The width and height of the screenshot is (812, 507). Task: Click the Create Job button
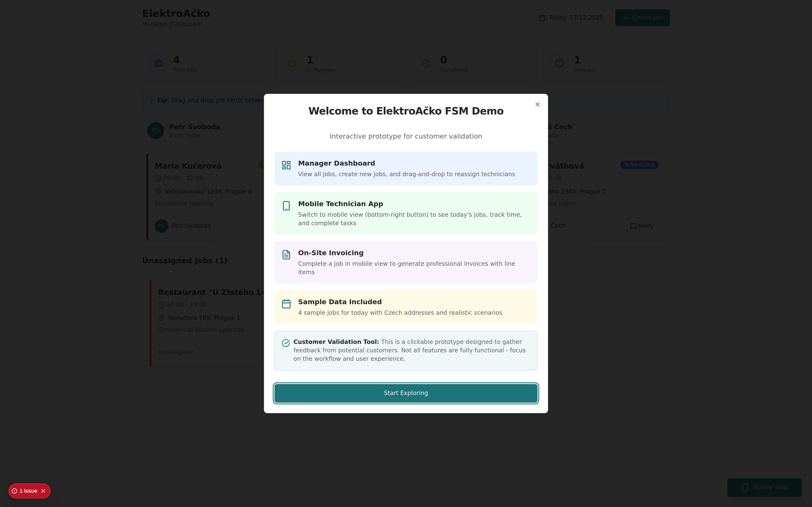click(x=642, y=18)
